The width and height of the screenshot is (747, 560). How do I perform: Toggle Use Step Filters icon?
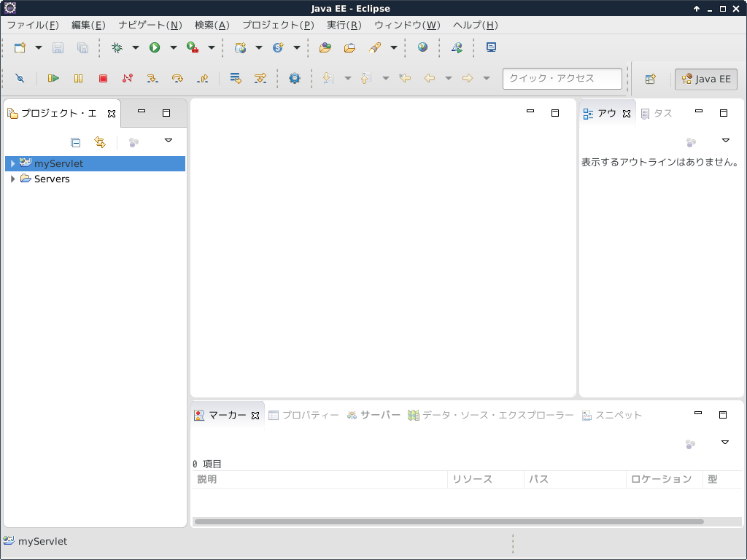tap(260, 78)
